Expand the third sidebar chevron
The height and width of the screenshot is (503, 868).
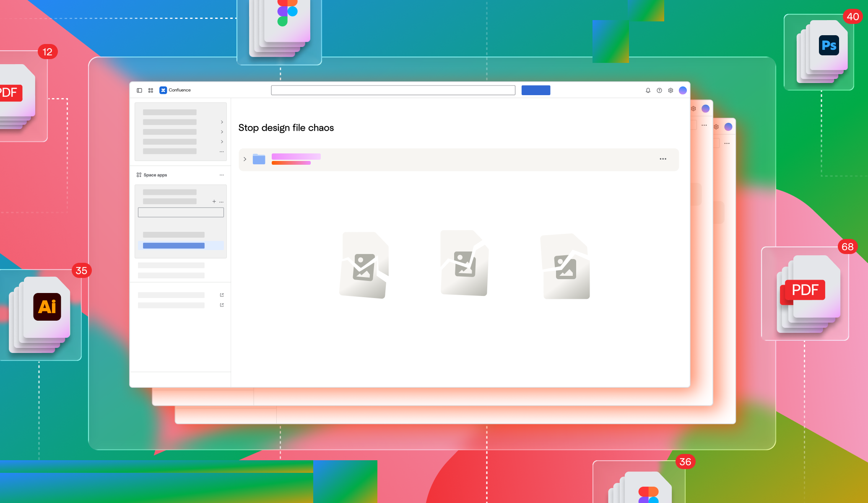tap(222, 142)
